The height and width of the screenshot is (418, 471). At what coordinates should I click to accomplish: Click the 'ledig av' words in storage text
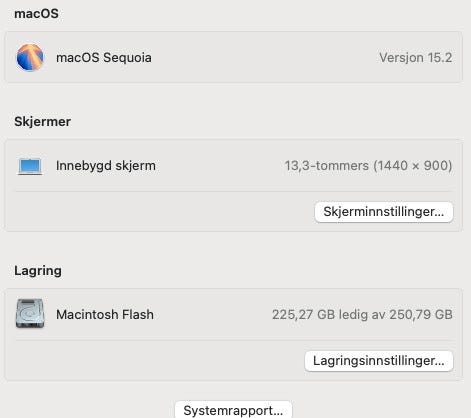click(362, 314)
